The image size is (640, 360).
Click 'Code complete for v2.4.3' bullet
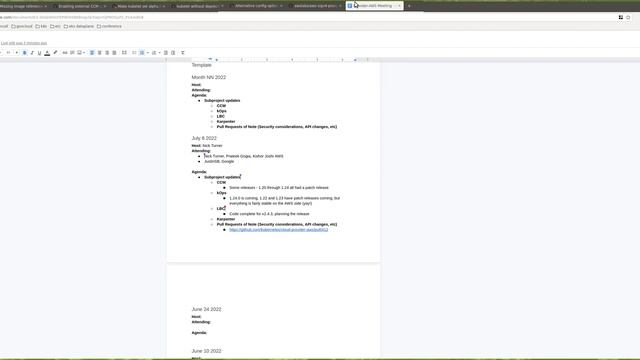click(x=269, y=214)
